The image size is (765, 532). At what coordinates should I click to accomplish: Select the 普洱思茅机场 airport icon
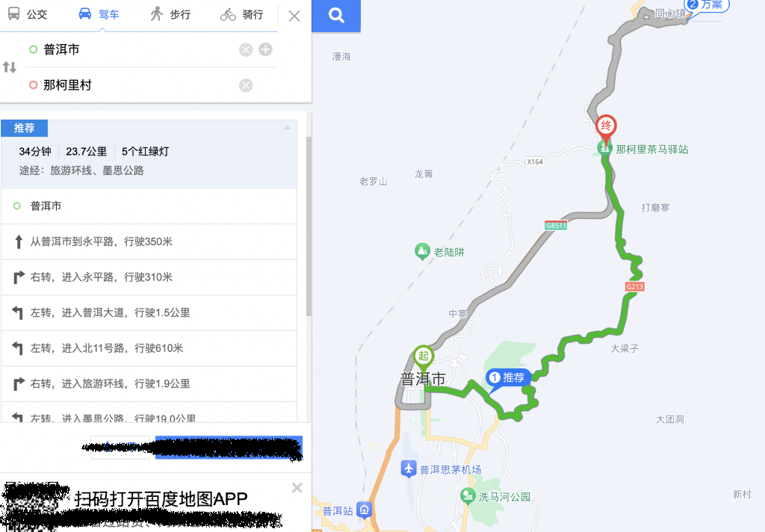point(409,469)
